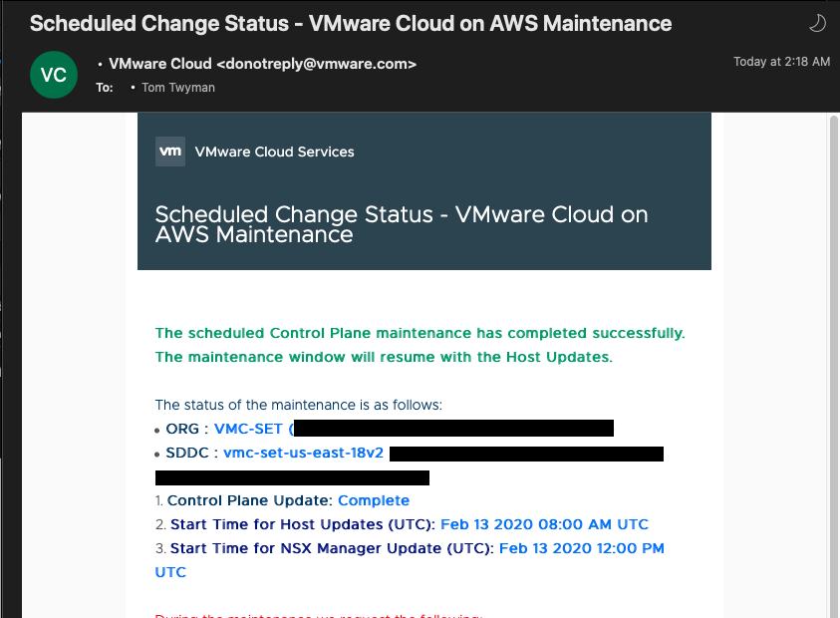Open the VMC-SET org link

pos(248,429)
